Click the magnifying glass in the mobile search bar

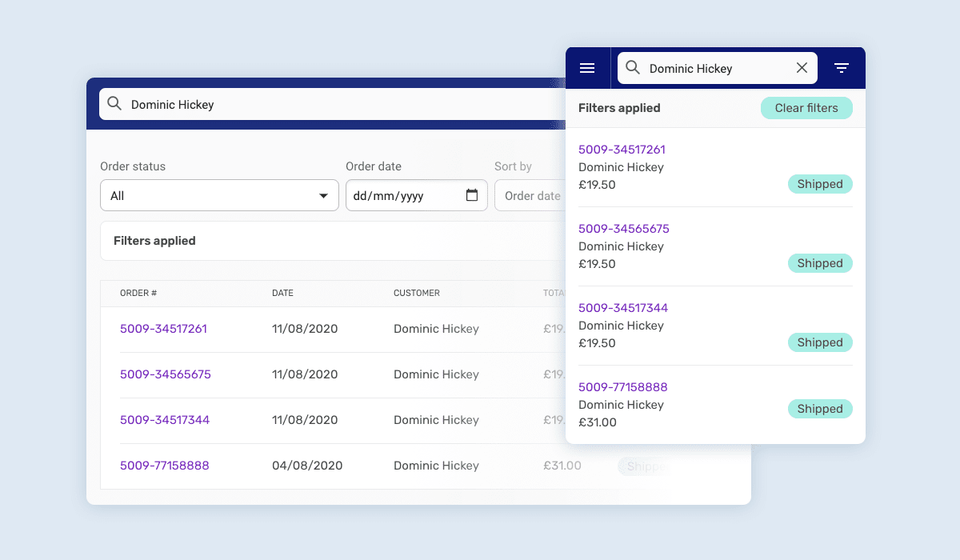(633, 68)
